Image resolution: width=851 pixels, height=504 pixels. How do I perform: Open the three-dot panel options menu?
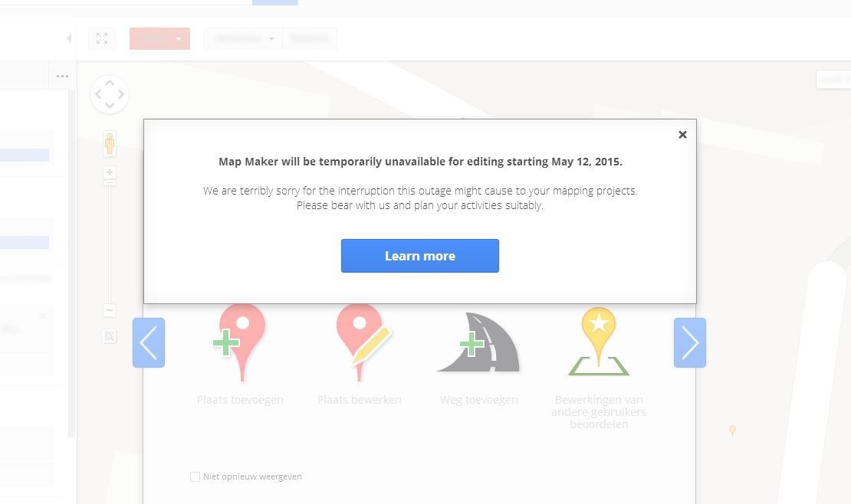pyautogui.click(x=62, y=76)
